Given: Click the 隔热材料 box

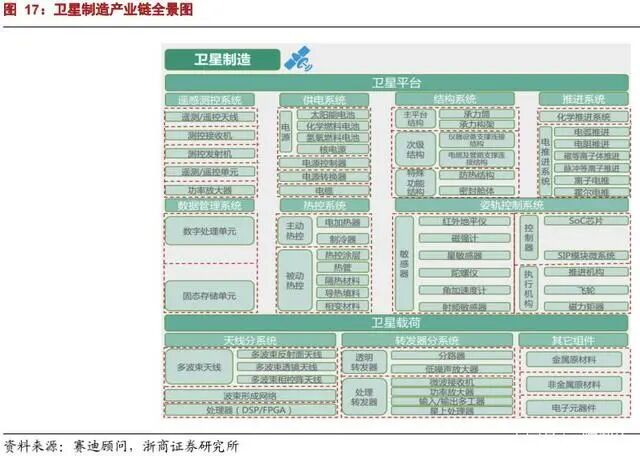Looking at the screenshot, I should click(x=343, y=280).
